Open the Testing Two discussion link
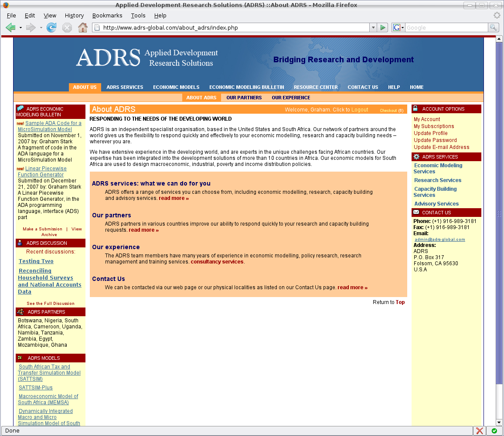Screen dimensions: 504x436 click(x=36, y=261)
